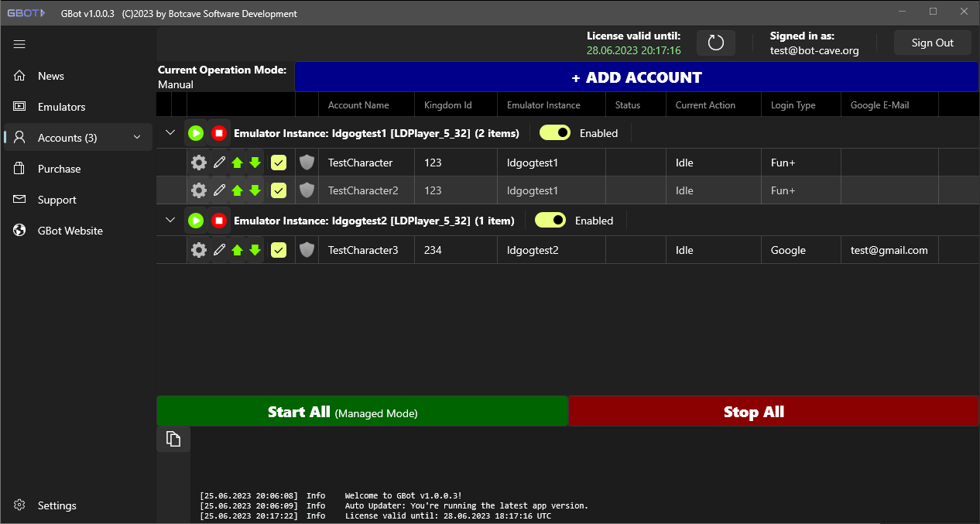Start the ldgogtest1 emulator instance

tap(196, 132)
